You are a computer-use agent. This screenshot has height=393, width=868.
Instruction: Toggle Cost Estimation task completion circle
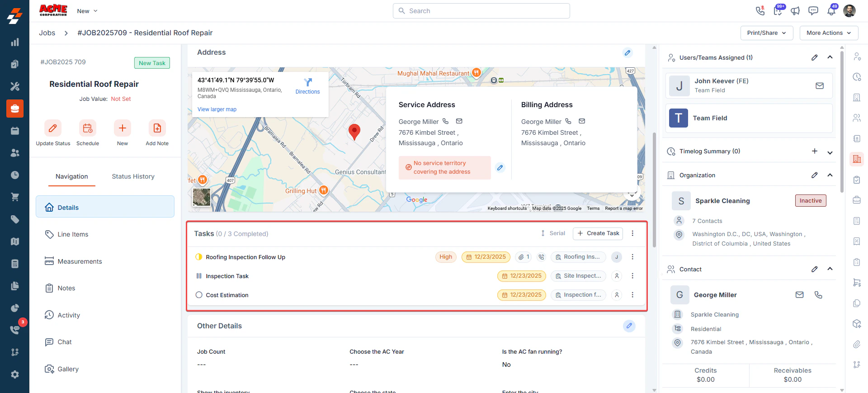point(199,295)
